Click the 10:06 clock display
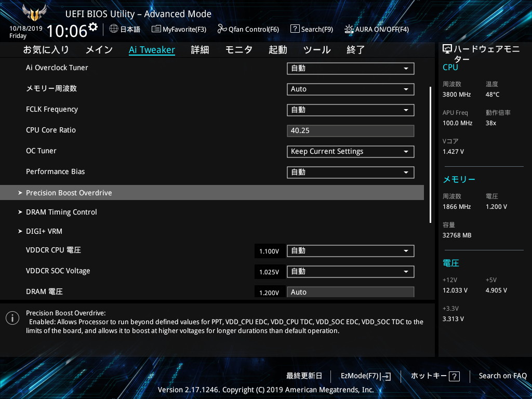The height and width of the screenshot is (399, 532). click(67, 31)
